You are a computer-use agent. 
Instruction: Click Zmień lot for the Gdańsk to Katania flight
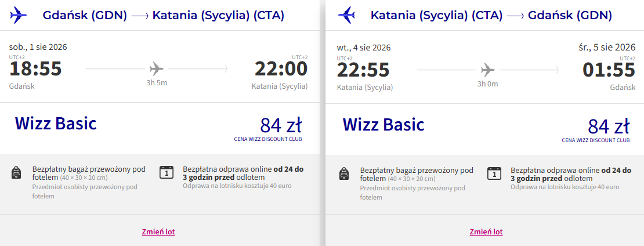click(x=158, y=231)
